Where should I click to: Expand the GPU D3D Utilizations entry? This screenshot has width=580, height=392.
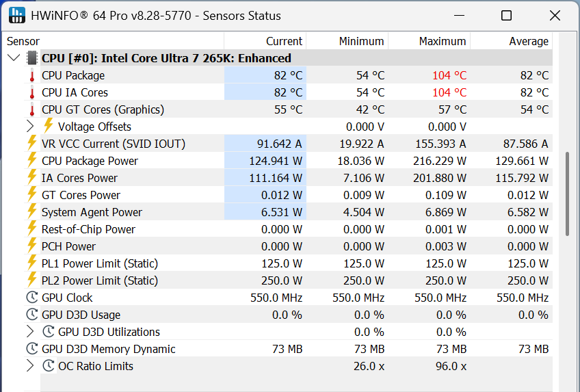(29, 332)
